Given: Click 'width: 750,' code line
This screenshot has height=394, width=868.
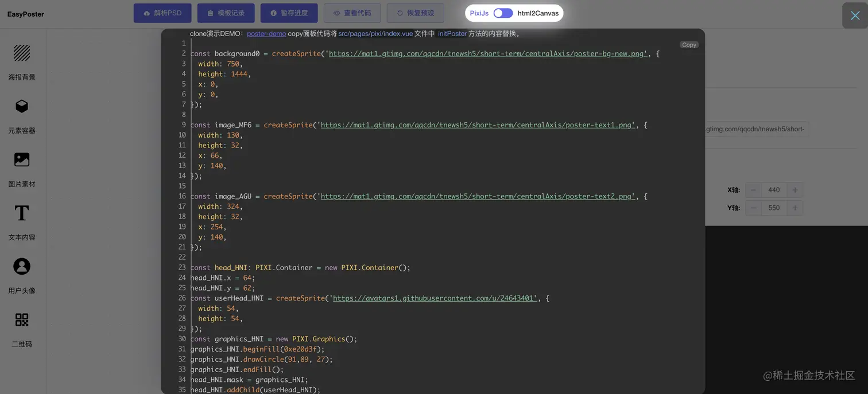Looking at the screenshot, I should [x=220, y=64].
